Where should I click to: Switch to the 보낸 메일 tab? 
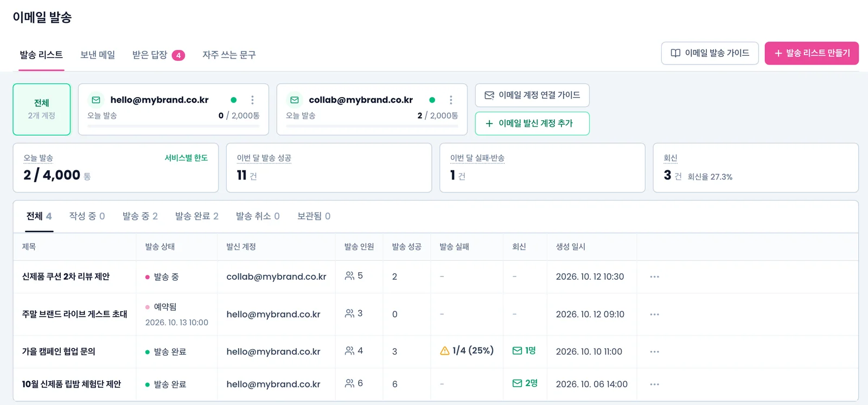coord(98,55)
